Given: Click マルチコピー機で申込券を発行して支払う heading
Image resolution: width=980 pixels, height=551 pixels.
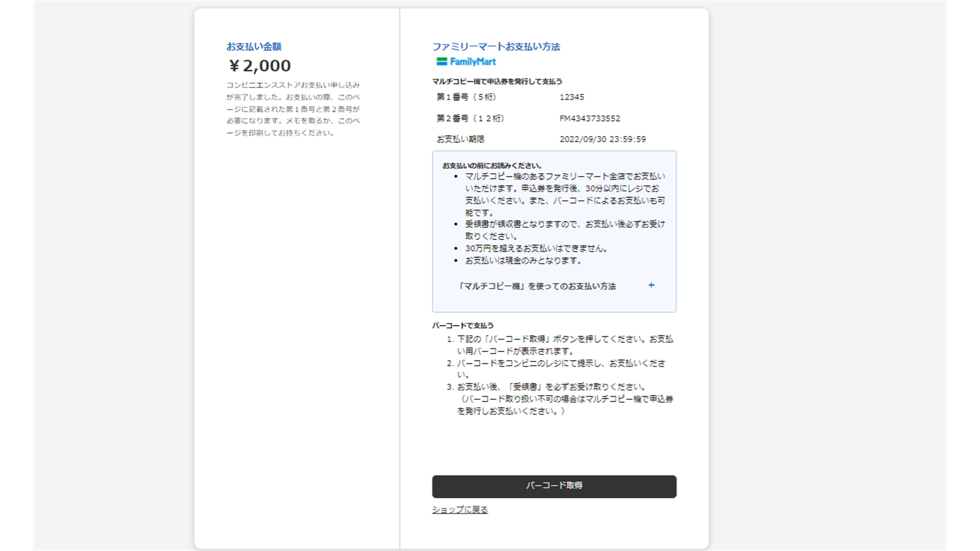Looking at the screenshot, I should pos(497,81).
